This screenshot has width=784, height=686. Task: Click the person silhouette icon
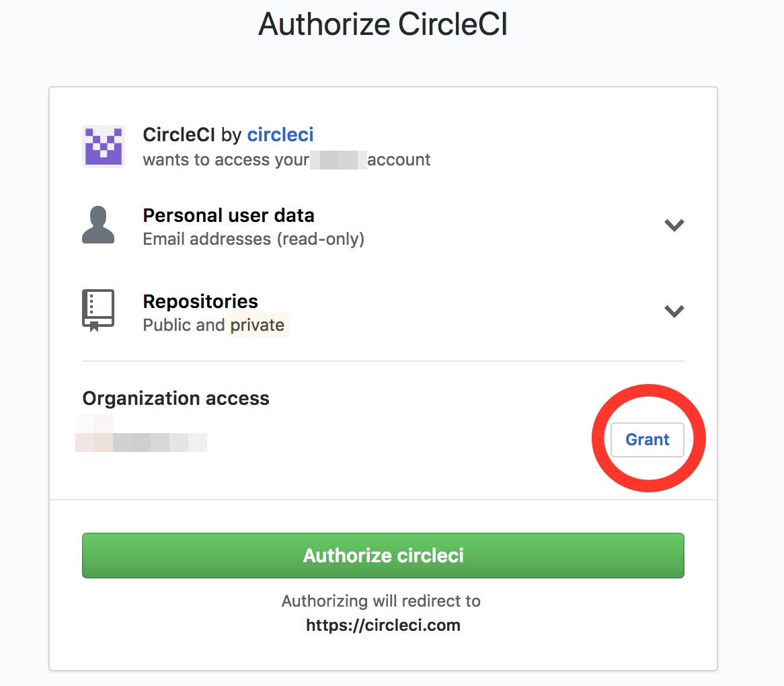tap(98, 225)
